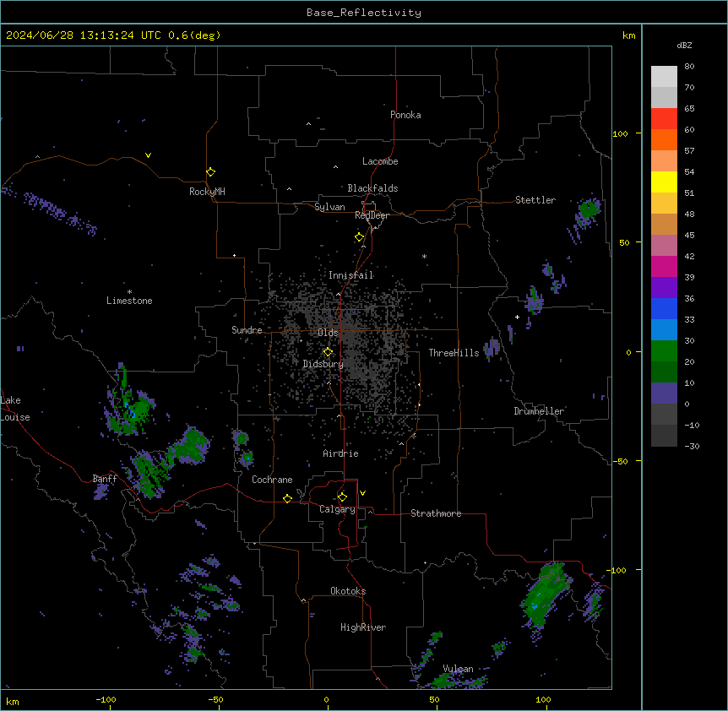Click the yellow V marker east of Calgary
The height and width of the screenshot is (711, 728).
tap(362, 493)
